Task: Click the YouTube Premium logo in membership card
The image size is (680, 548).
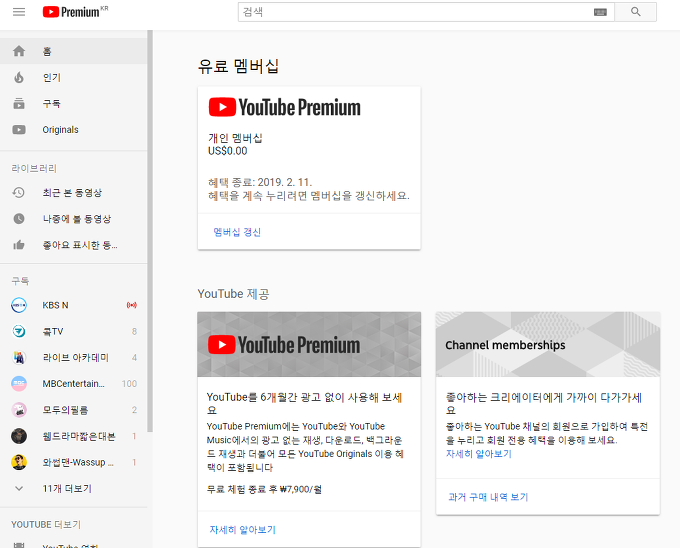Action: pyautogui.click(x=284, y=107)
